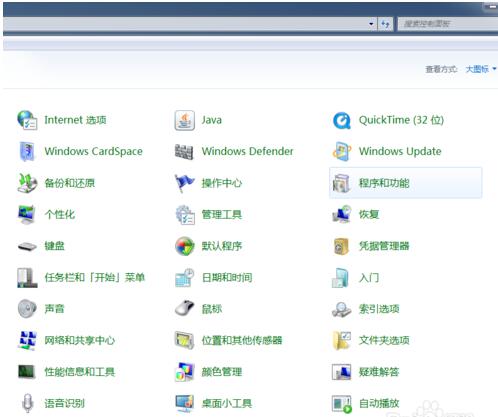Click the 语音识别 text link
498x417 pixels.
65,403
